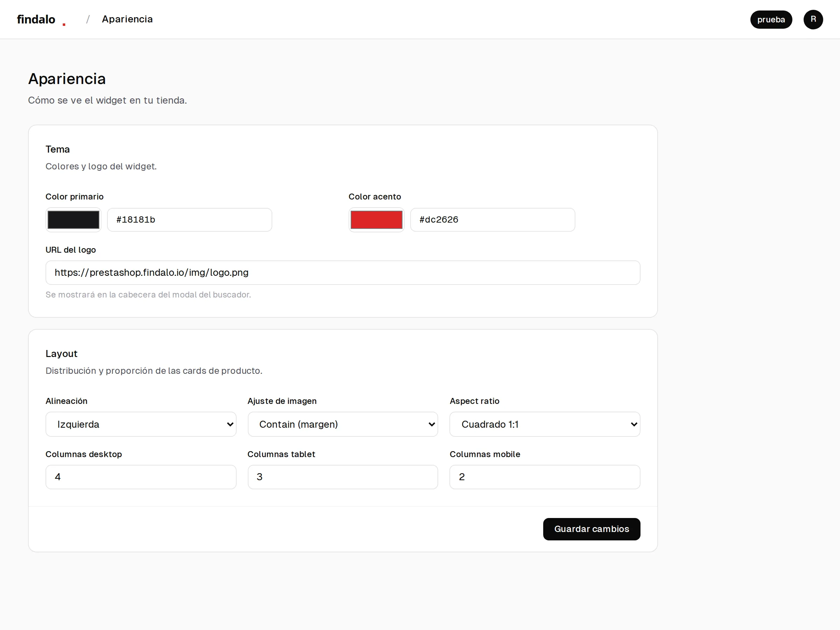The width and height of the screenshot is (840, 630).
Task: Click the Color primario label
Action: 75,197
